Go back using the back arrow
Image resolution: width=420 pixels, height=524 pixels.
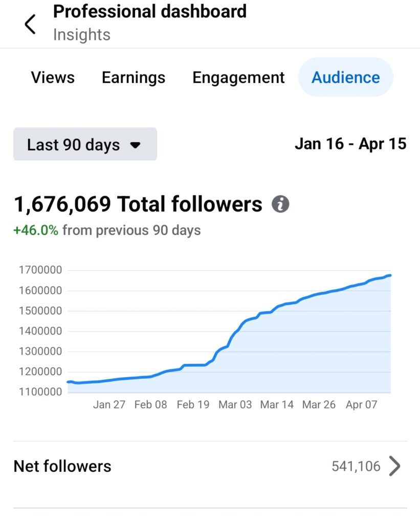coord(30,24)
